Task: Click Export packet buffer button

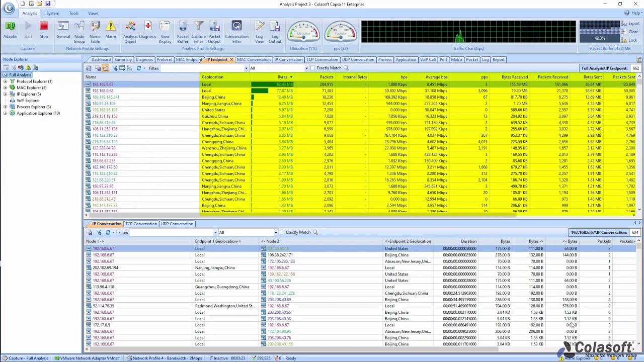Action: 630,24
